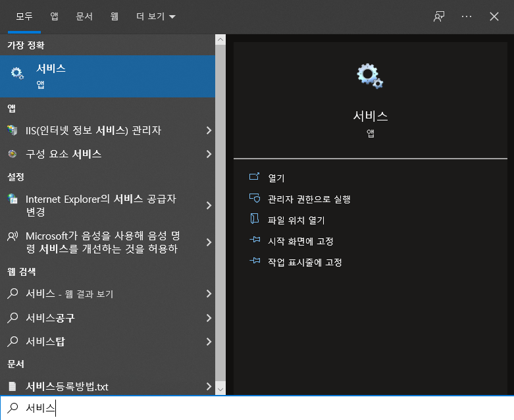
Task: Choose 관리자 권한으로 실행
Action: coord(309,199)
